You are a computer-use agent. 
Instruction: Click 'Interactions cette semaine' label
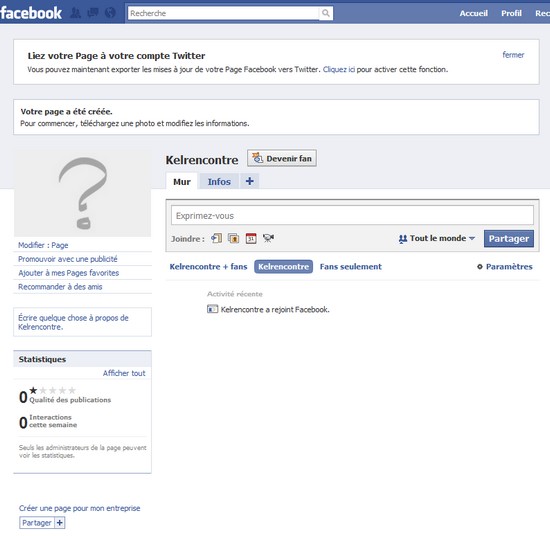tap(53, 421)
